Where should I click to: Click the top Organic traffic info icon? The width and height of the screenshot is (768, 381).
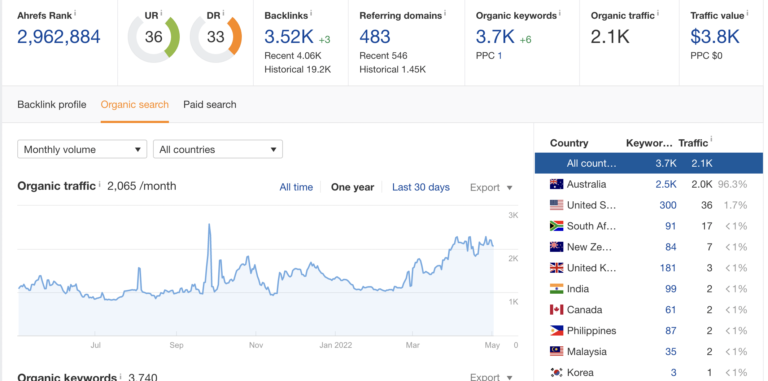(x=657, y=13)
